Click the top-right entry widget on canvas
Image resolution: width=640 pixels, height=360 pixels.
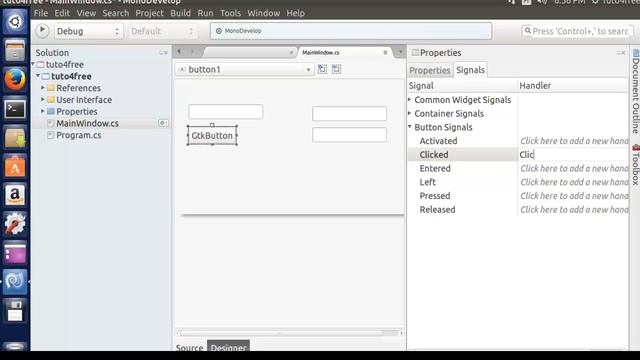click(349, 113)
